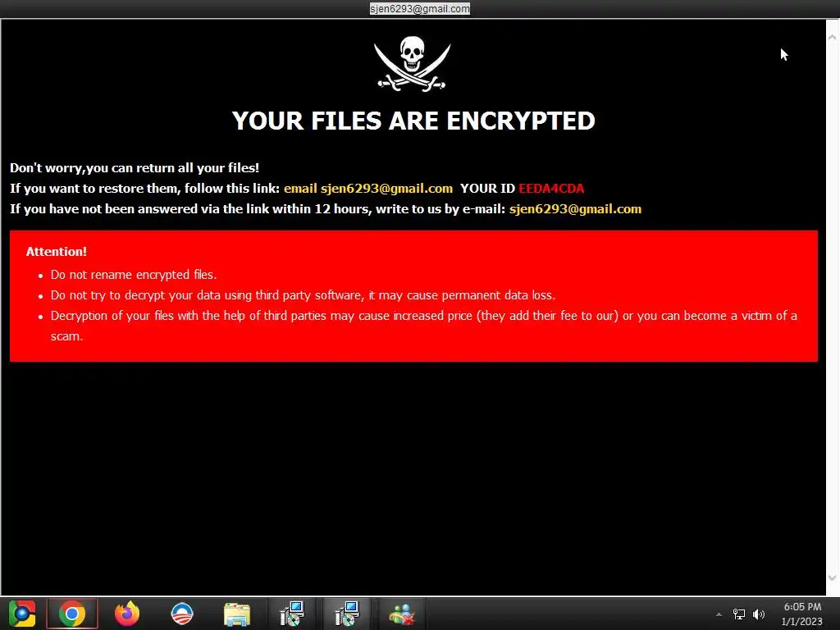This screenshot has height=630, width=840.
Task: Click the Start button in taskbar
Action: pos(22,614)
